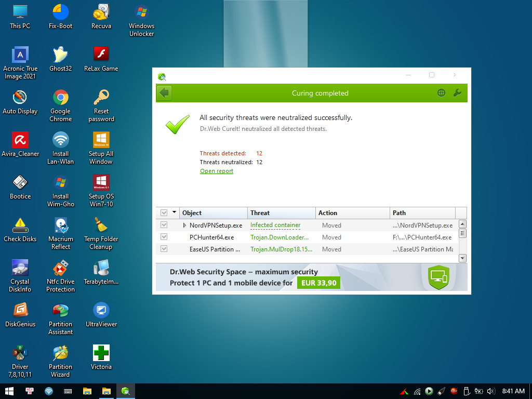The height and width of the screenshot is (399, 532).
Task: Select the Recuva desktop icon
Action: (x=101, y=17)
